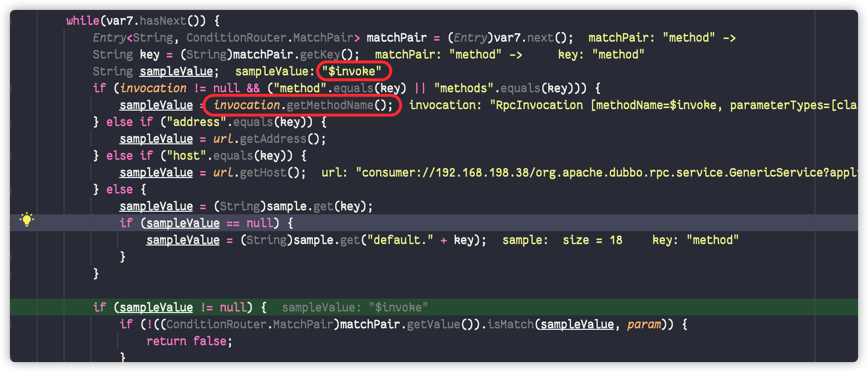Screen dimensions: 868x372
Task: Click the '"host"' string literal
Action: tap(186, 156)
